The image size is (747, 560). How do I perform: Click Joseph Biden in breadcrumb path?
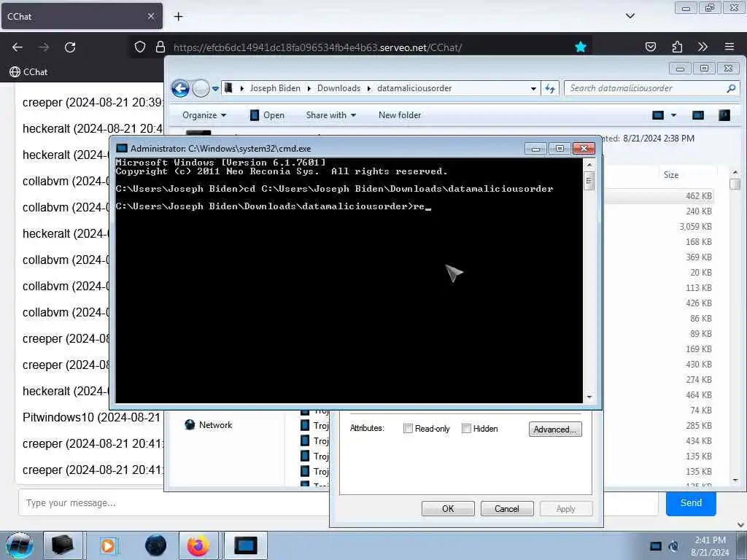pos(275,88)
